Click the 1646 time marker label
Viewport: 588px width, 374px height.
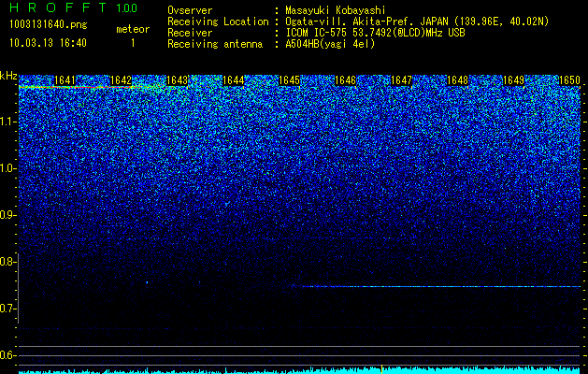[x=345, y=80]
